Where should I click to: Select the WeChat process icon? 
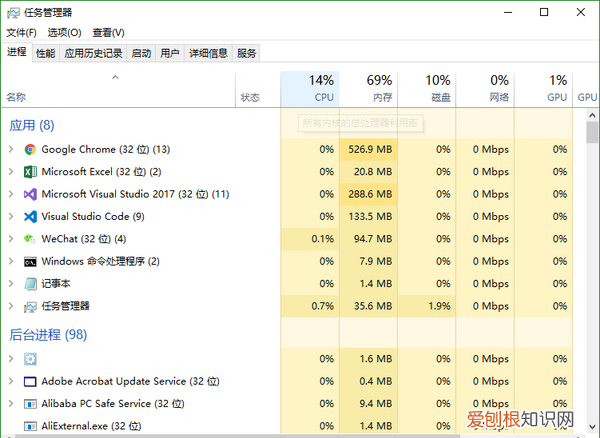31,239
